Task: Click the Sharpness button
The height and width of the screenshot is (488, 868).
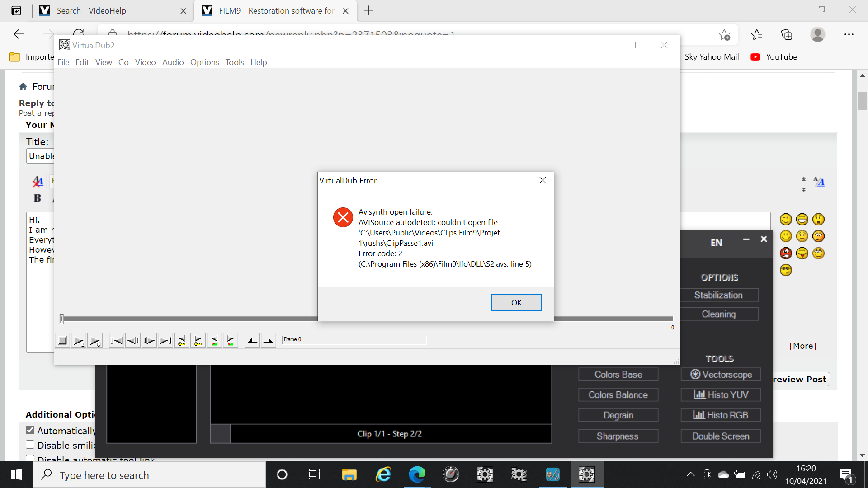Action: coord(618,436)
